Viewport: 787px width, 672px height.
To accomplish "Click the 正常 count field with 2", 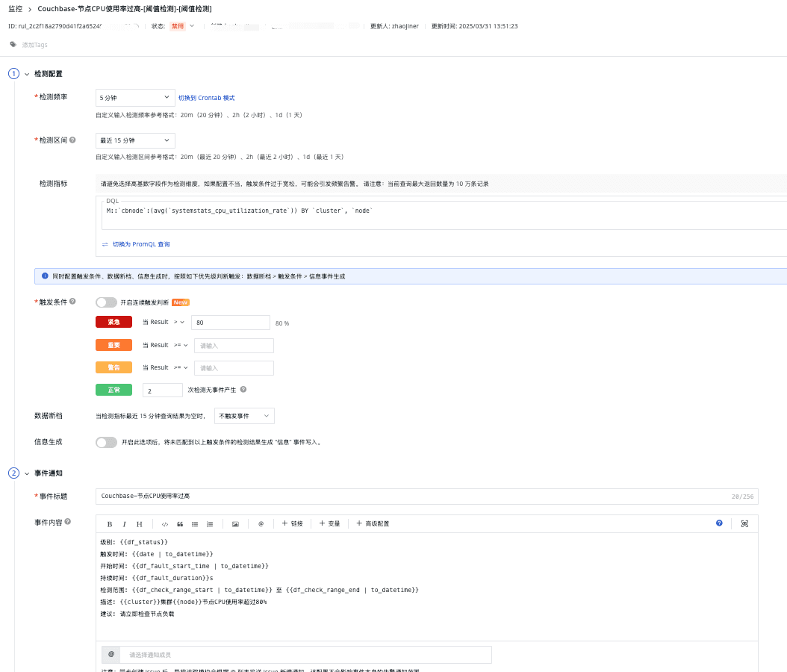I will tap(163, 391).
